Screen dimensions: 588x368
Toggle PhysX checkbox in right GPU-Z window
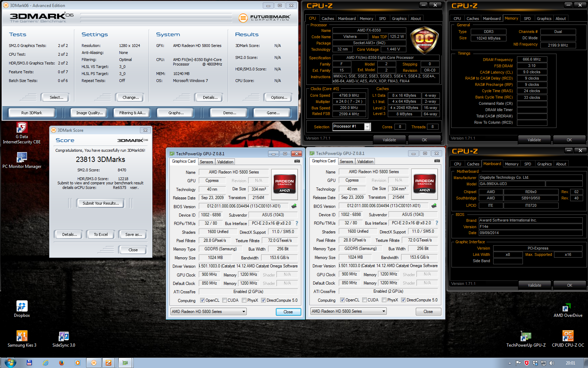384,300
